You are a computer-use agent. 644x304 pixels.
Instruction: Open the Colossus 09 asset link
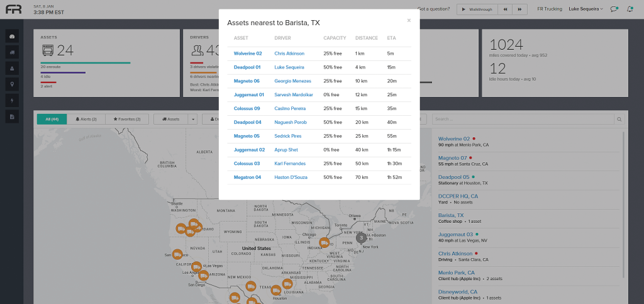247,108
